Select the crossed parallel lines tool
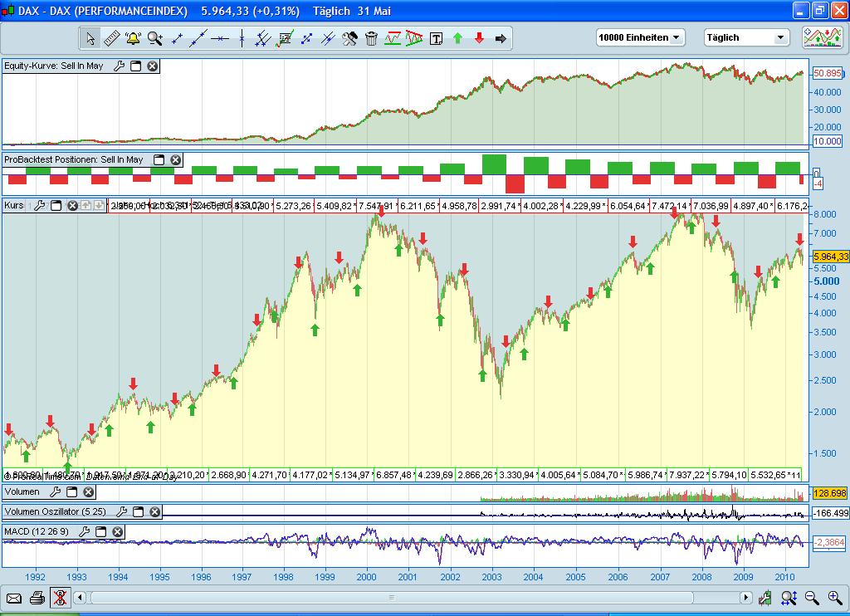Image resolution: width=850 pixels, height=616 pixels. click(x=328, y=38)
